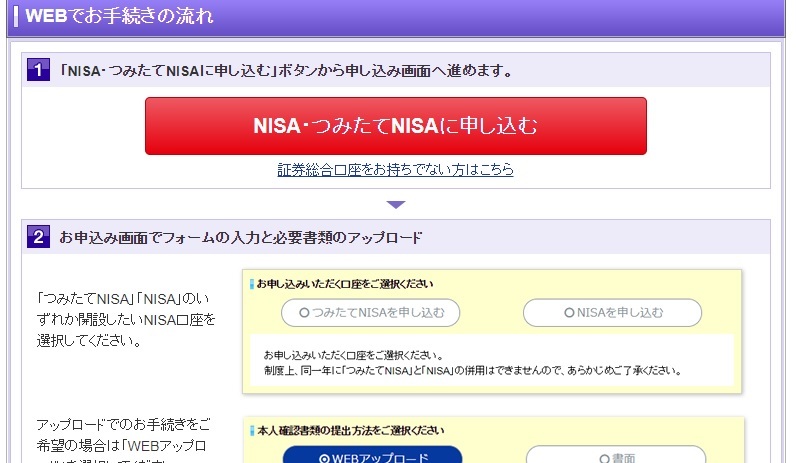Choose WEBアップロード submission method
The height and width of the screenshot is (463, 796).
(x=373, y=455)
